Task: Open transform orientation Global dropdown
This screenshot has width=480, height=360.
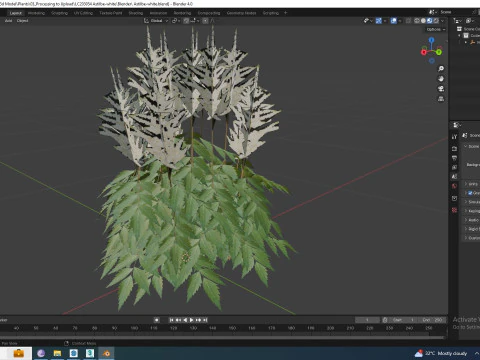Action: [156, 21]
